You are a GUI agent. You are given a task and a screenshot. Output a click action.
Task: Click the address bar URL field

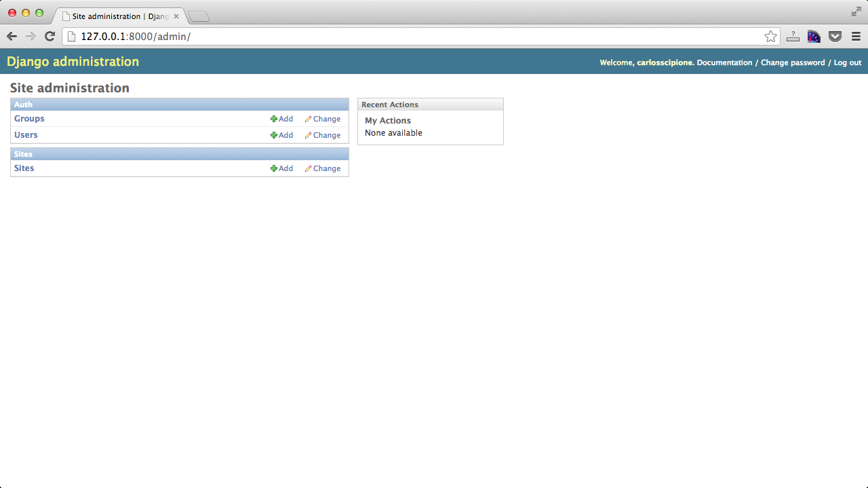coord(420,37)
